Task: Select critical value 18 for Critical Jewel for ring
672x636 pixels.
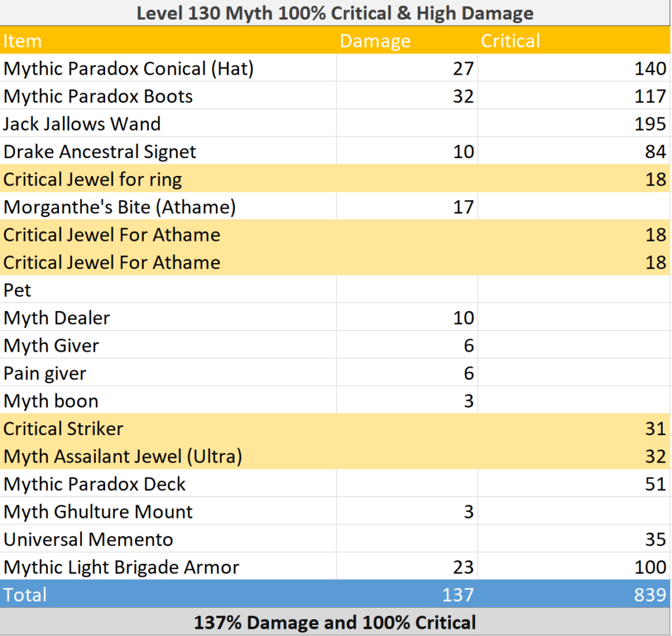Action: (x=574, y=179)
